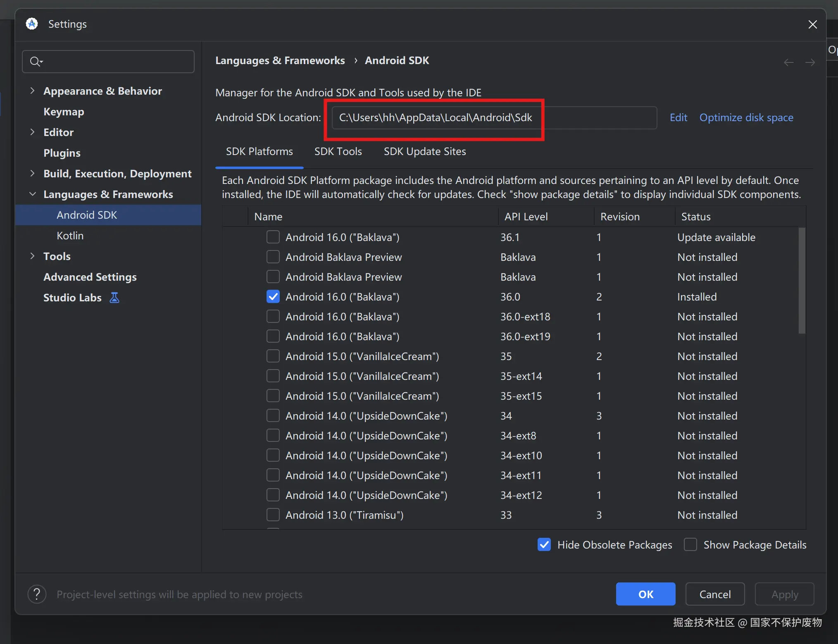Check the Android 16.0 Baklava API 36.1 checkbox
The width and height of the screenshot is (838, 644).
pyautogui.click(x=273, y=237)
